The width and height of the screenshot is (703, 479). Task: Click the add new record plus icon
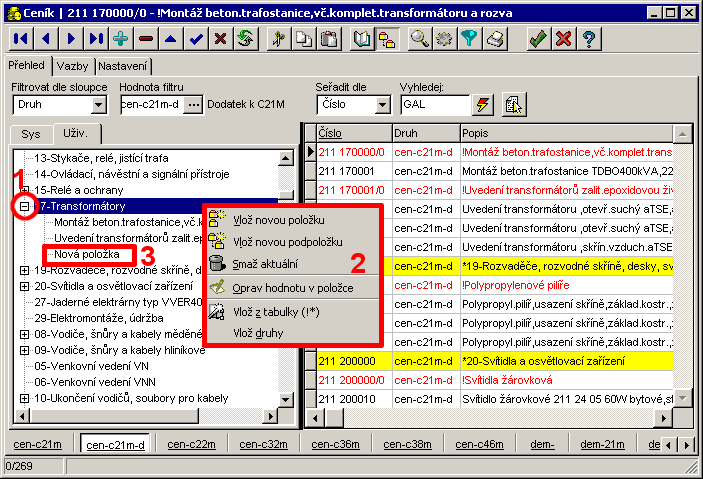[121, 39]
